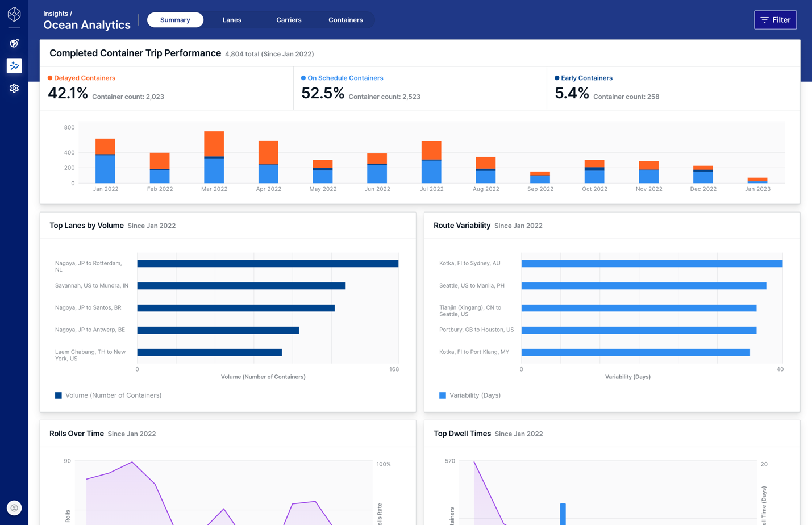
Task: Click the Kotka, FI to Port Klang bar
Action: [x=636, y=352]
